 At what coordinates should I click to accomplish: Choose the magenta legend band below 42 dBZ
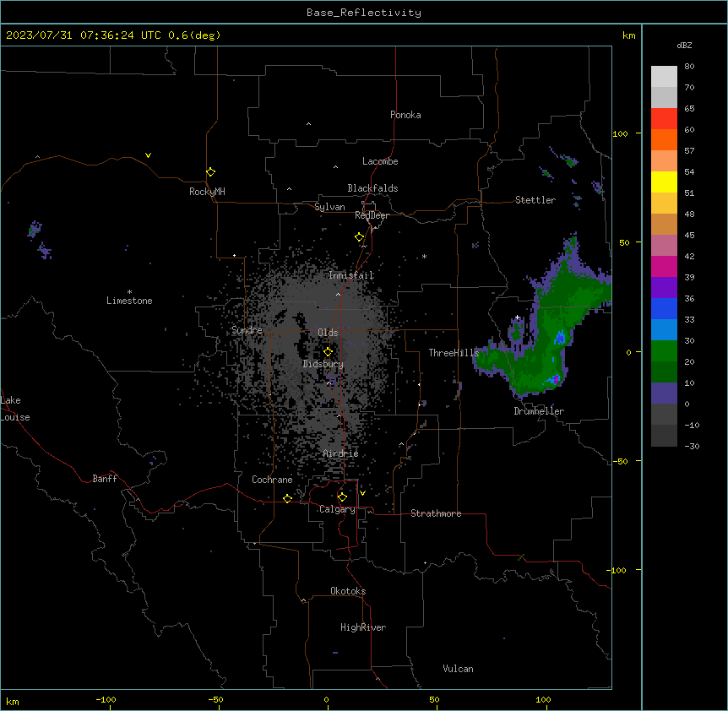click(x=664, y=266)
